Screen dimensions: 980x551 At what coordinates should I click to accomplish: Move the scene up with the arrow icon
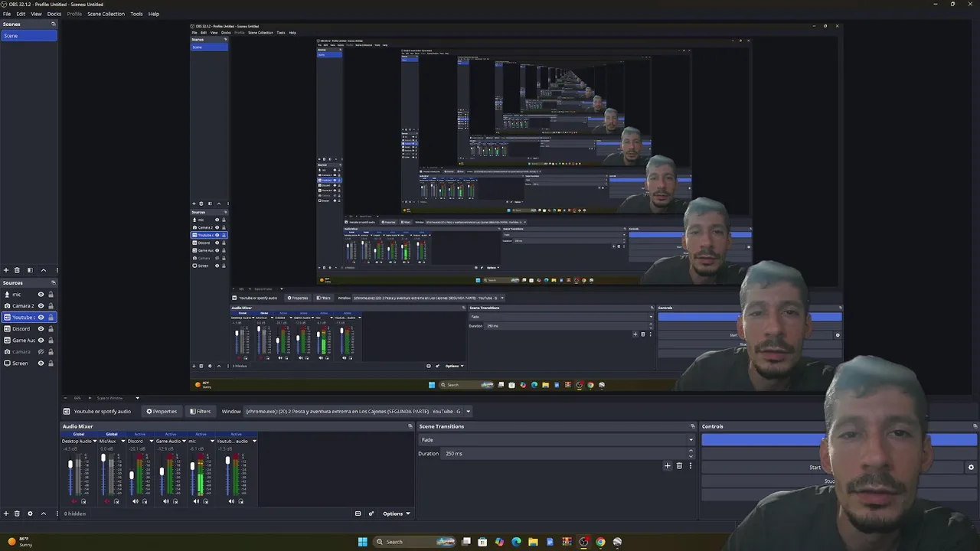(x=43, y=270)
